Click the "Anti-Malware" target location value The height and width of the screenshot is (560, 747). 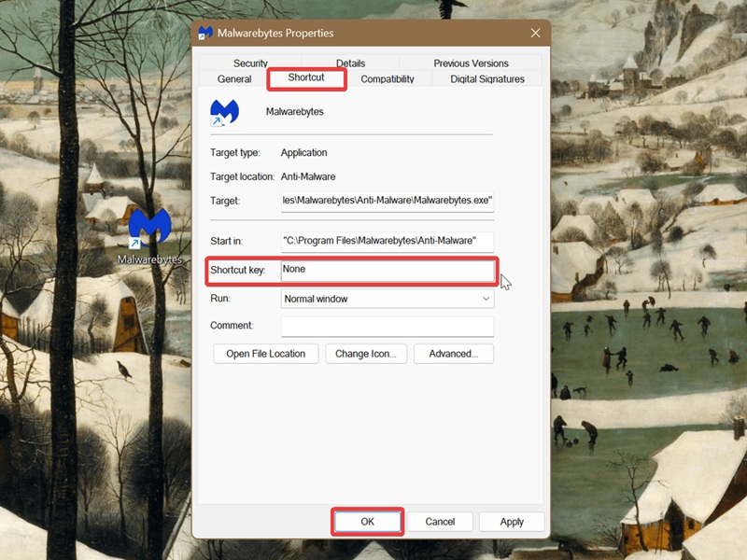(x=308, y=176)
